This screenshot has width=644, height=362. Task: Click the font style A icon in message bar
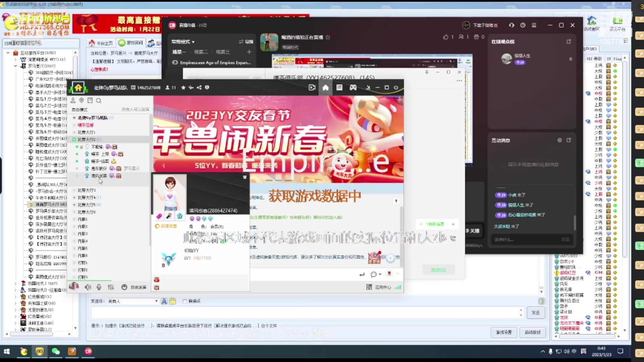point(164,301)
